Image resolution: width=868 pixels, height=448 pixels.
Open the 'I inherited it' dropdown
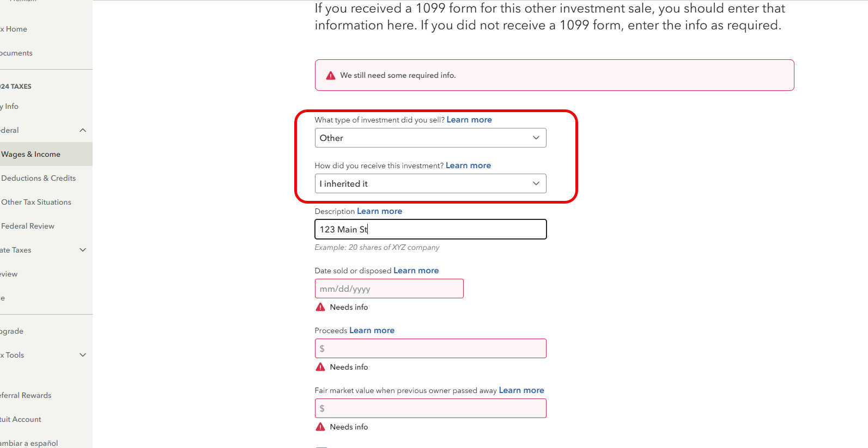430,184
